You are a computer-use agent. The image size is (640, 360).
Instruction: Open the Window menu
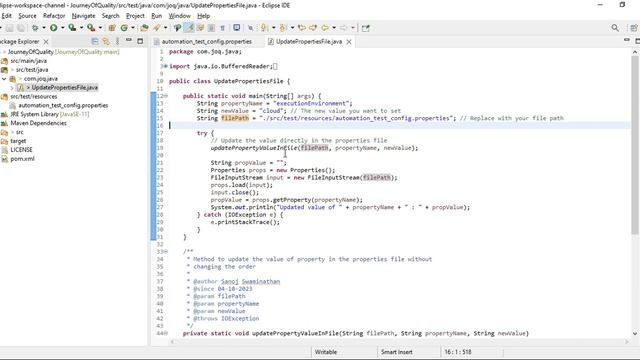tap(180, 16)
